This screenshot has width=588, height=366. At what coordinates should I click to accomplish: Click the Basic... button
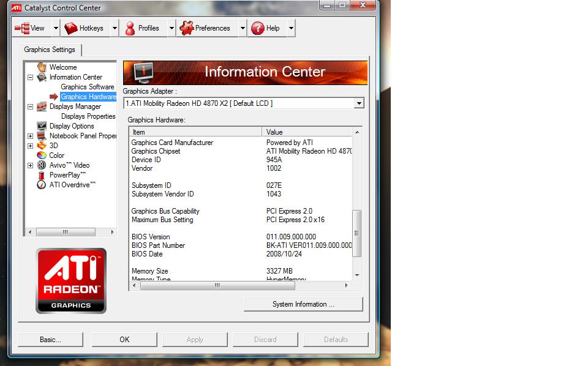[50, 340]
